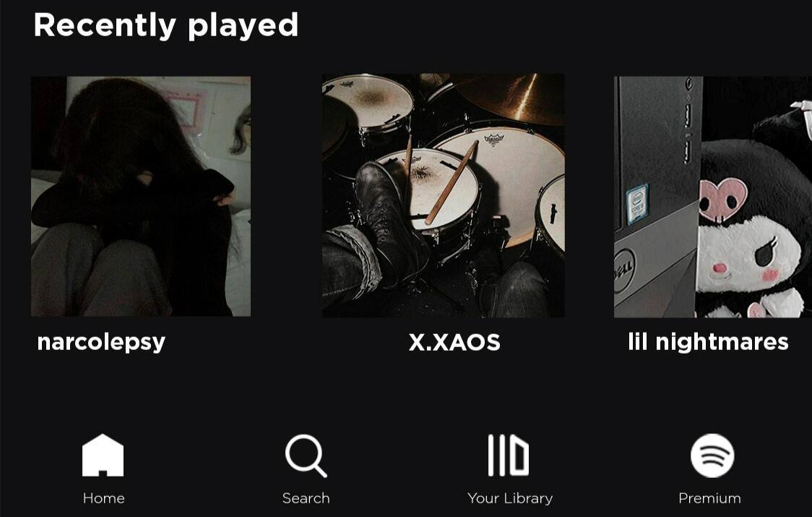
Task: Select the Home tab label
Action: click(103, 498)
